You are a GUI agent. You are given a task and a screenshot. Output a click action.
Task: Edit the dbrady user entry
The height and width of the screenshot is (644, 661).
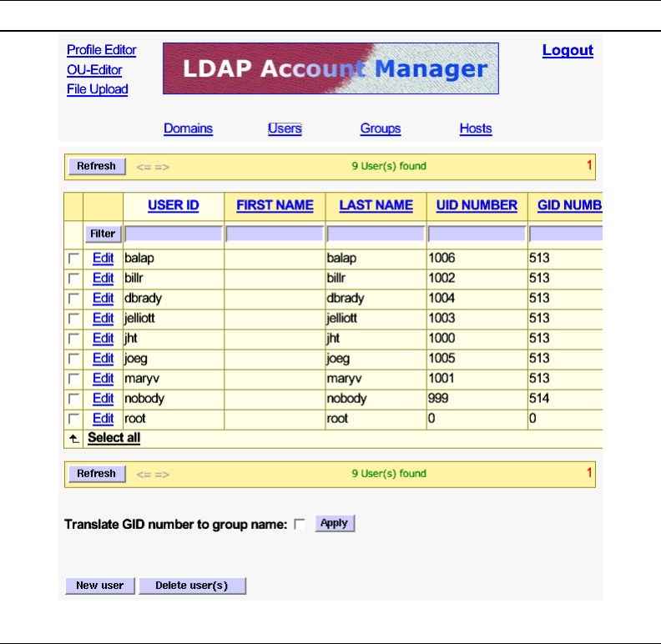pos(103,298)
